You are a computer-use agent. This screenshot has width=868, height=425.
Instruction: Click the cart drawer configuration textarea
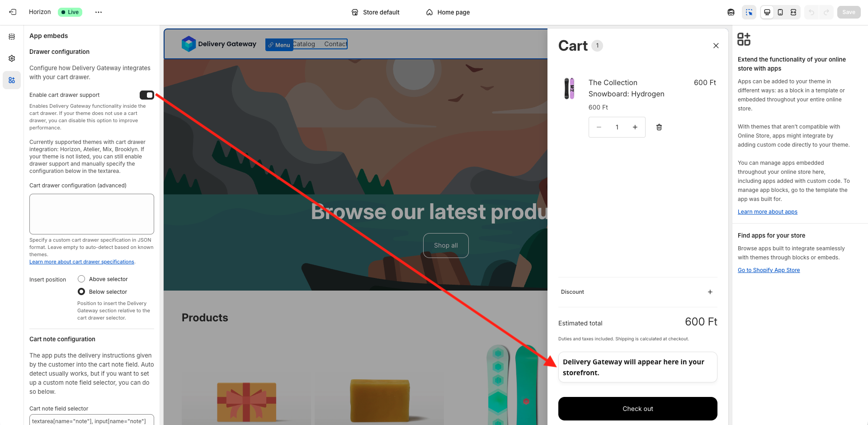click(x=92, y=214)
